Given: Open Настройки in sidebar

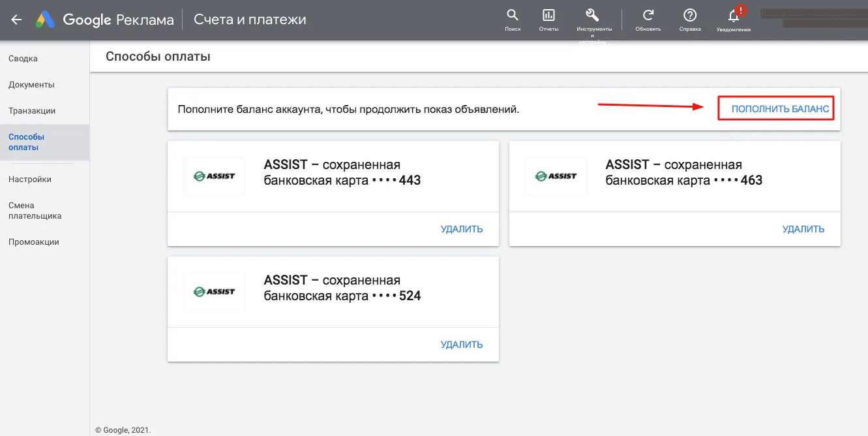Looking at the screenshot, I should click(x=30, y=179).
